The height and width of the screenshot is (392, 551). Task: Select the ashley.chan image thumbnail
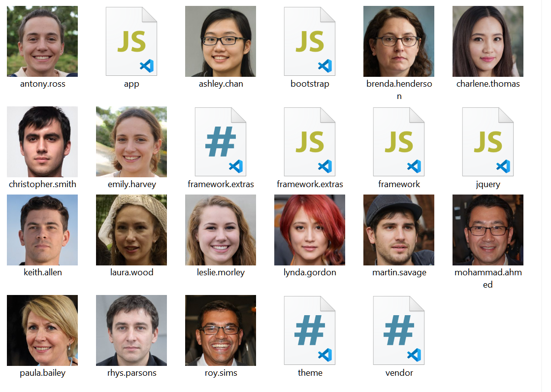(220, 41)
